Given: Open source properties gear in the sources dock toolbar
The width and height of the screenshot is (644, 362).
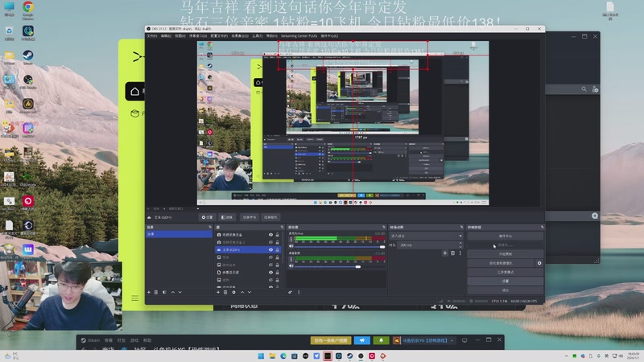Looking at the screenshot, I should (233, 292).
